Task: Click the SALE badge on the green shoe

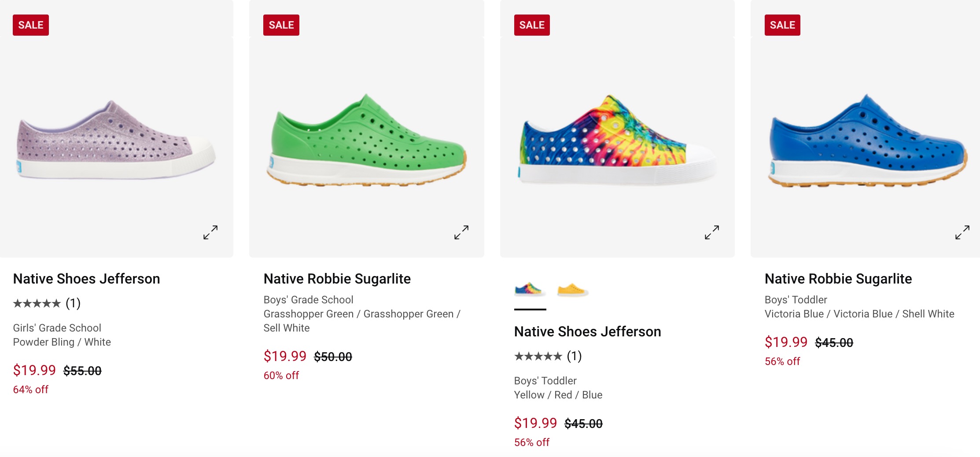Action: tap(281, 25)
